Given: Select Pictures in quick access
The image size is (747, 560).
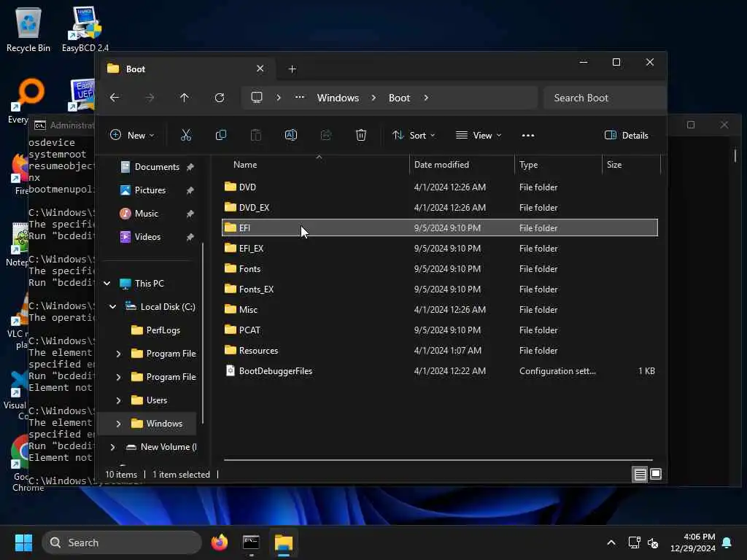Looking at the screenshot, I should 150,190.
